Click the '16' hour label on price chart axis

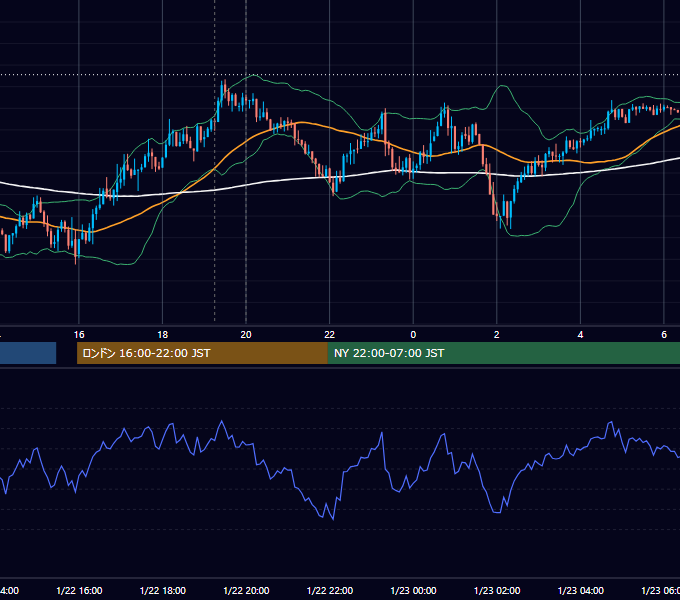click(79, 335)
